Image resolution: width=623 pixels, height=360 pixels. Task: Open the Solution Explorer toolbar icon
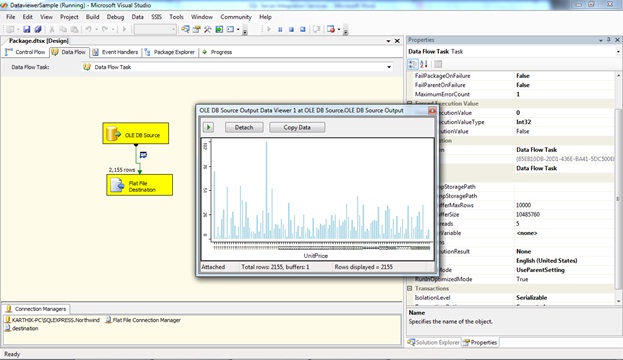pos(185,29)
